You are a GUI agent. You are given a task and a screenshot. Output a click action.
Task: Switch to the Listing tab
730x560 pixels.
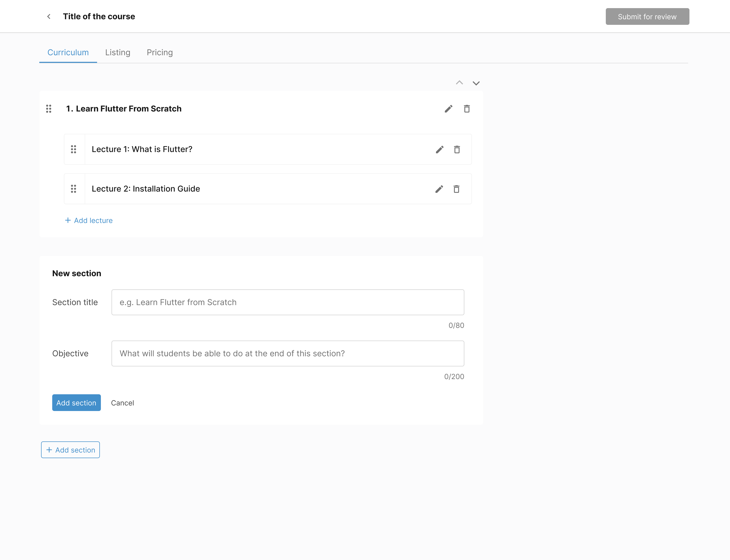click(x=117, y=52)
